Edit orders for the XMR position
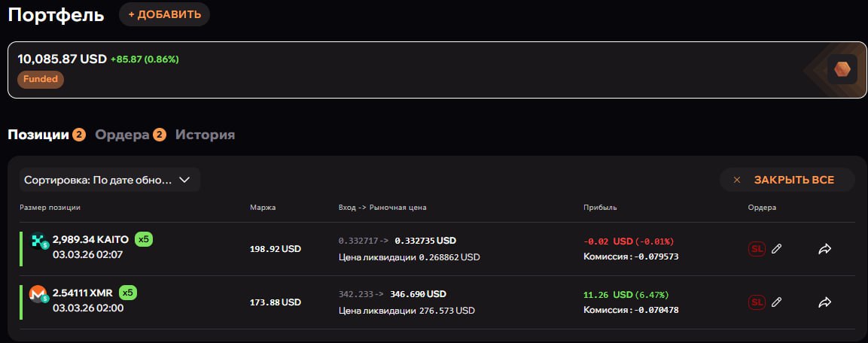The image size is (868, 343). (x=777, y=302)
